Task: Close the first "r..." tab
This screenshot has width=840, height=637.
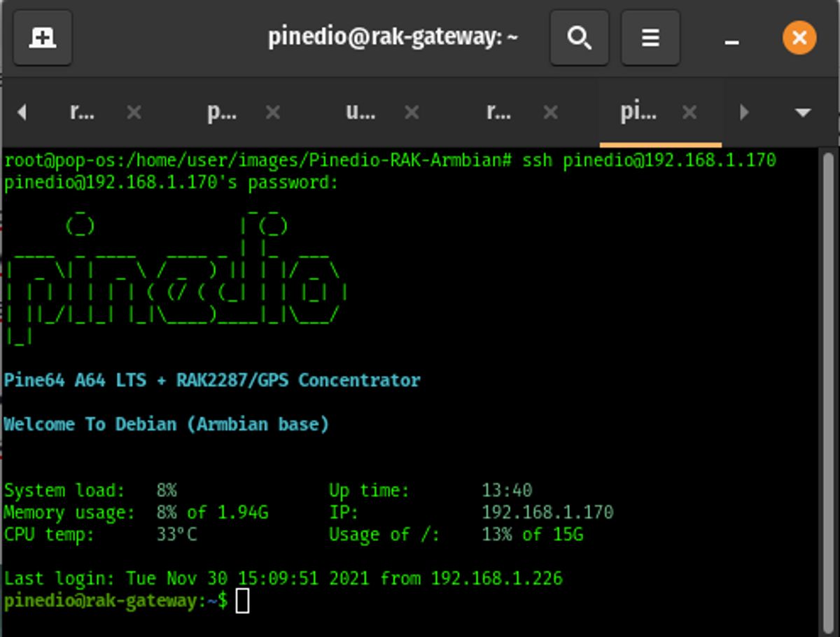Action: [x=132, y=112]
